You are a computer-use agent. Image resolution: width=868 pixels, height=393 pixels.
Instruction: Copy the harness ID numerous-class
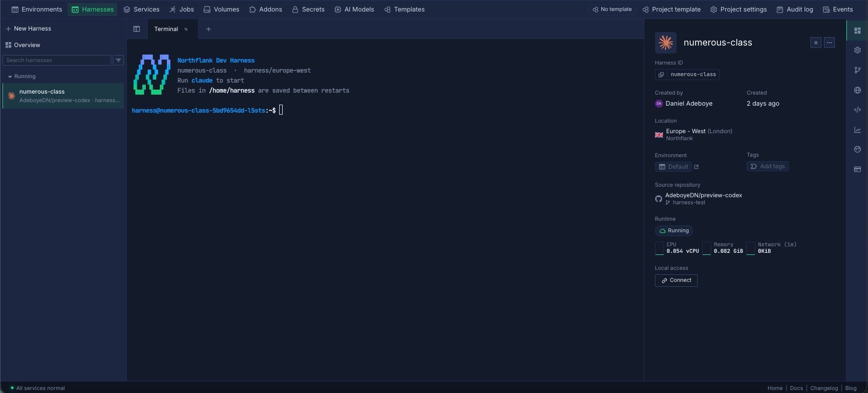(661, 75)
